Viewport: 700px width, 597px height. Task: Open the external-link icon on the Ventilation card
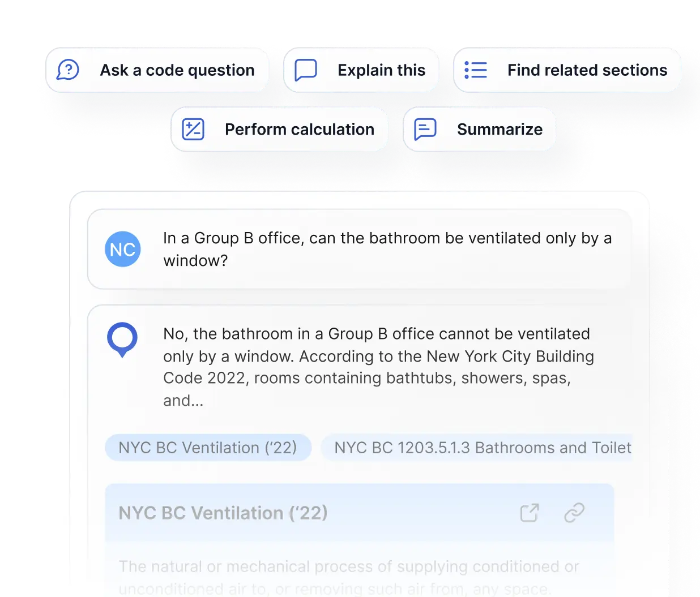(x=529, y=512)
